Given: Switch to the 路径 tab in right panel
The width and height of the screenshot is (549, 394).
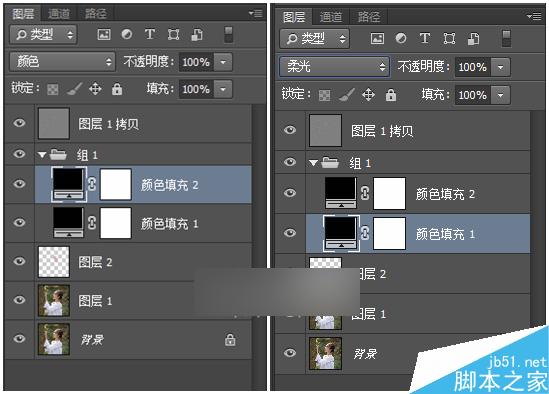Looking at the screenshot, I should (369, 17).
